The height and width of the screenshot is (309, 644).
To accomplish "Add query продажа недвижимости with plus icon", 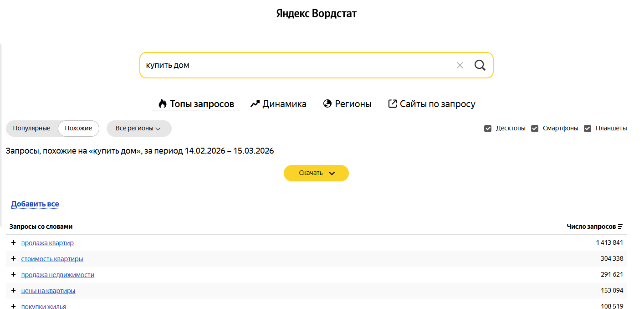I will pyautogui.click(x=13, y=274).
